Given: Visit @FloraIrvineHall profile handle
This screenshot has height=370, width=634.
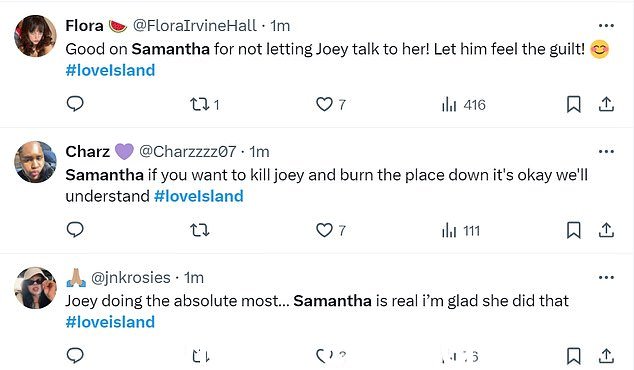Looking at the screenshot, I should (x=194, y=26).
